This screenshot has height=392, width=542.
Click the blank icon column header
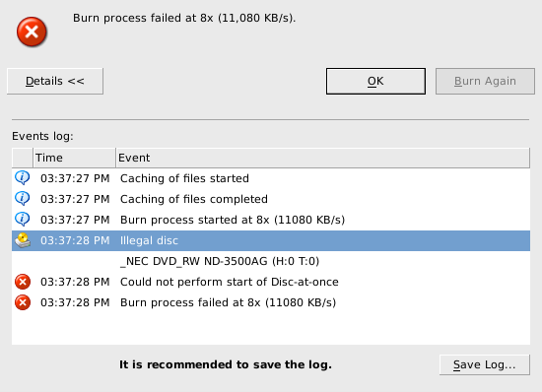(x=23, y=158)
